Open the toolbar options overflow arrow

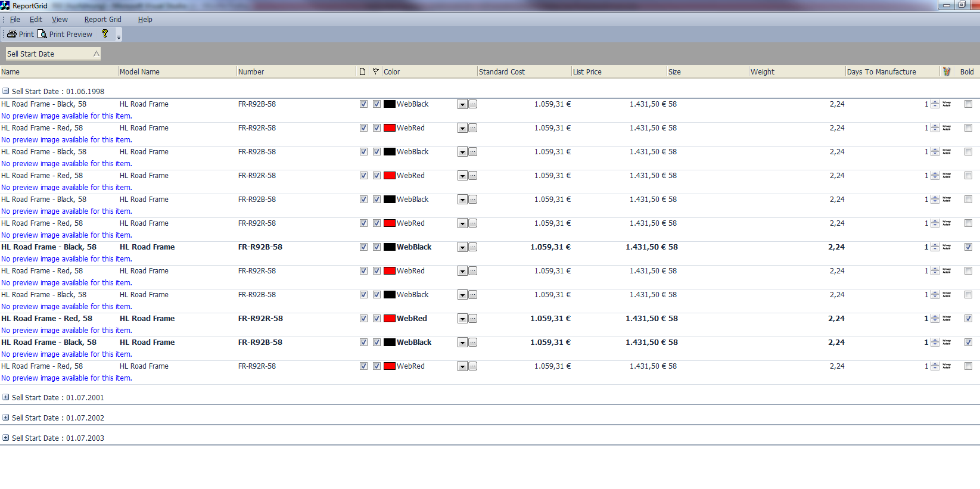tap(119, 36)
